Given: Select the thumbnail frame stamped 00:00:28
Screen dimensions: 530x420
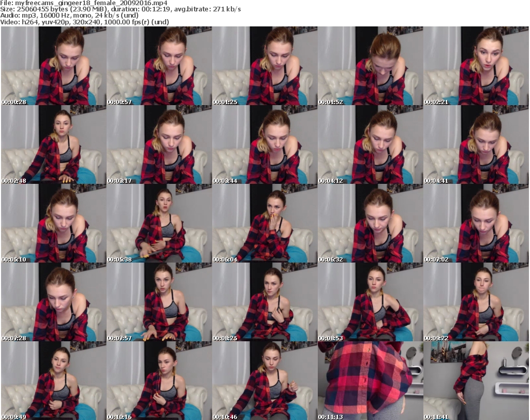Looking at the screenshot, I should [54, 66].
